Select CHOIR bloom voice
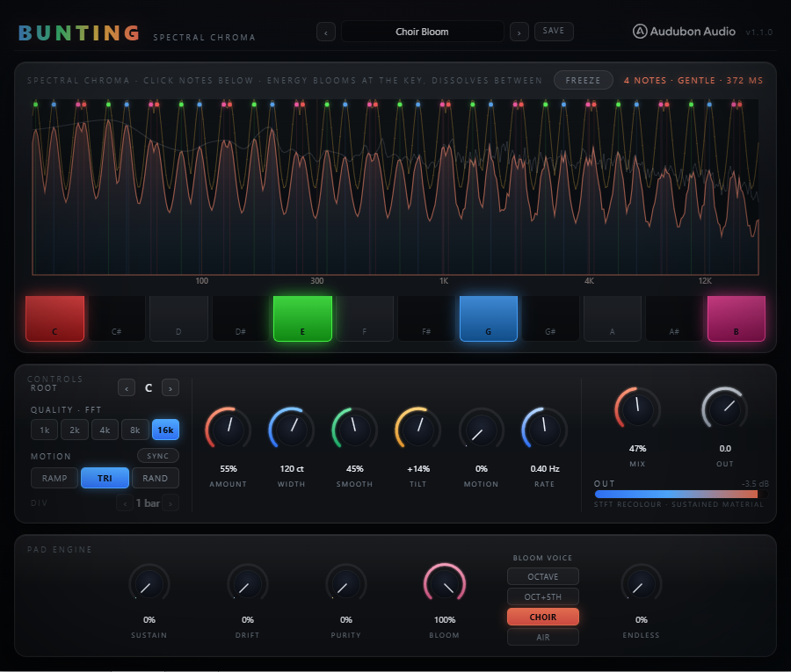 [543, 617]
